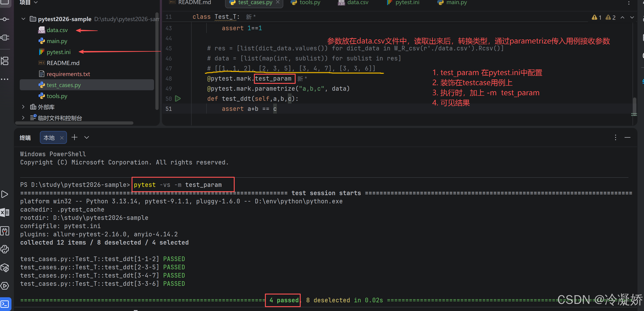The width and height of the screenshot is (644, 311).
Task: Open the Run tool window icon
Action: click(5, 194)
